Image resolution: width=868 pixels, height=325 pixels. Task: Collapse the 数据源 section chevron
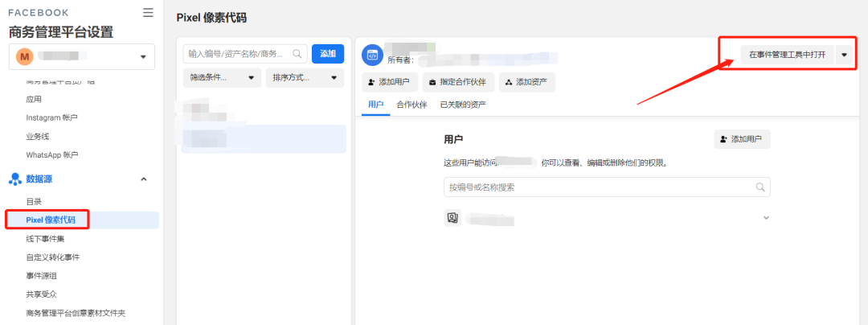click(144, 179)
